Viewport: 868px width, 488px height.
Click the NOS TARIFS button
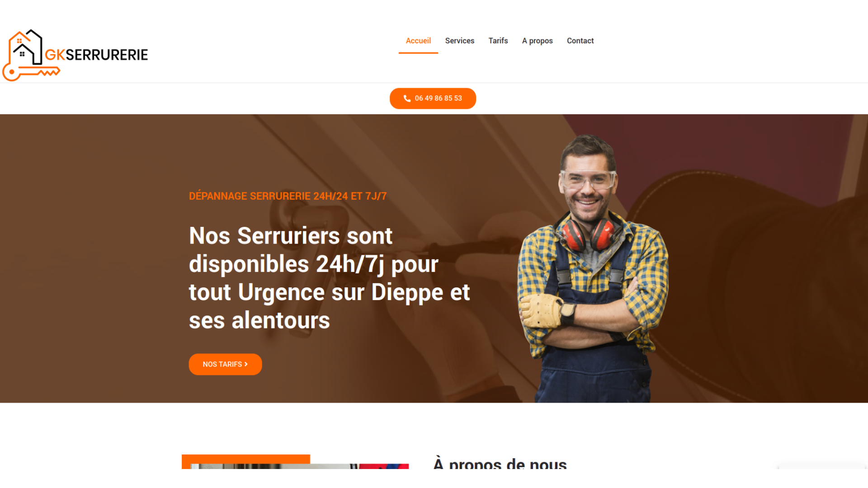[x=225, y=364]
